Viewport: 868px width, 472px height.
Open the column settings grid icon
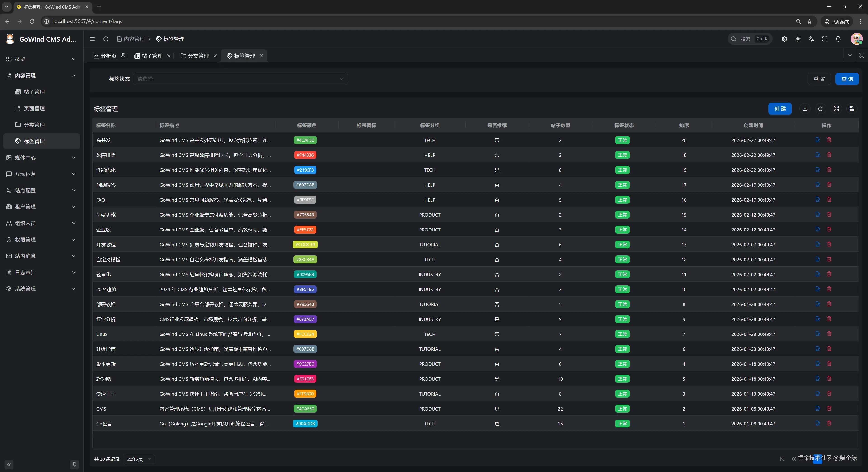click(852, 109)
